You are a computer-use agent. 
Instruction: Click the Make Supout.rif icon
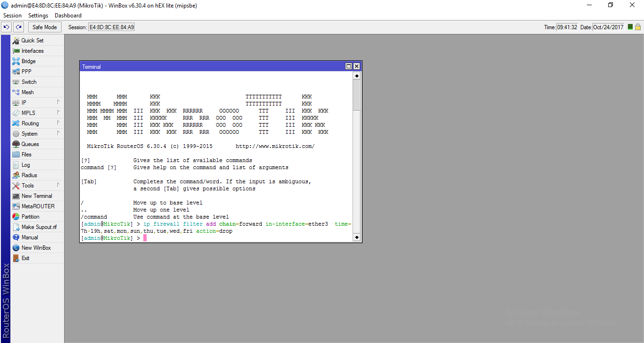coord(16,227)
